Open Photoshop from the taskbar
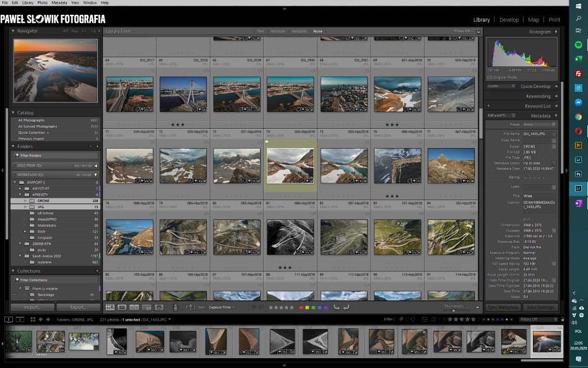The width and height of the screenshot is (588, 368). [x=578, y=174]
